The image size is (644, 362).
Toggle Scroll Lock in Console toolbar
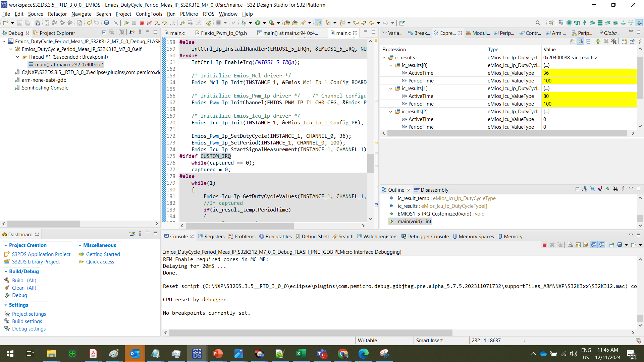(578, 245)
